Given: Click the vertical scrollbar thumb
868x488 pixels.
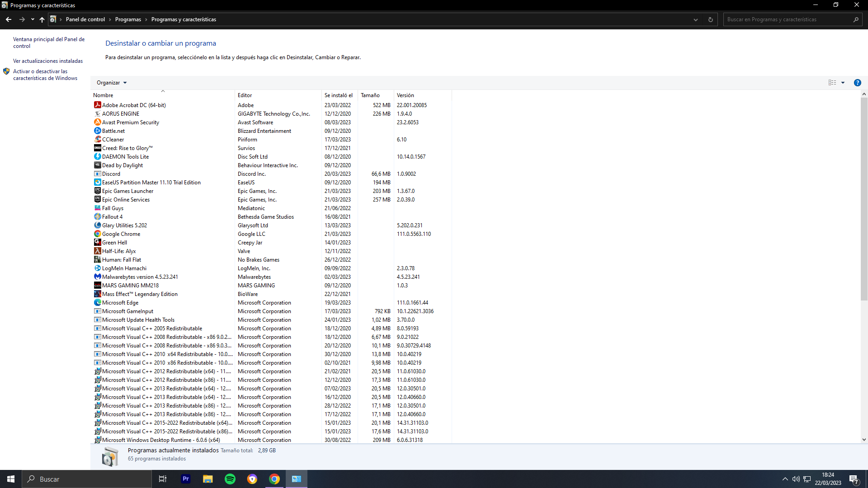Looking at the screenshot, I should [x=863, y=199].
